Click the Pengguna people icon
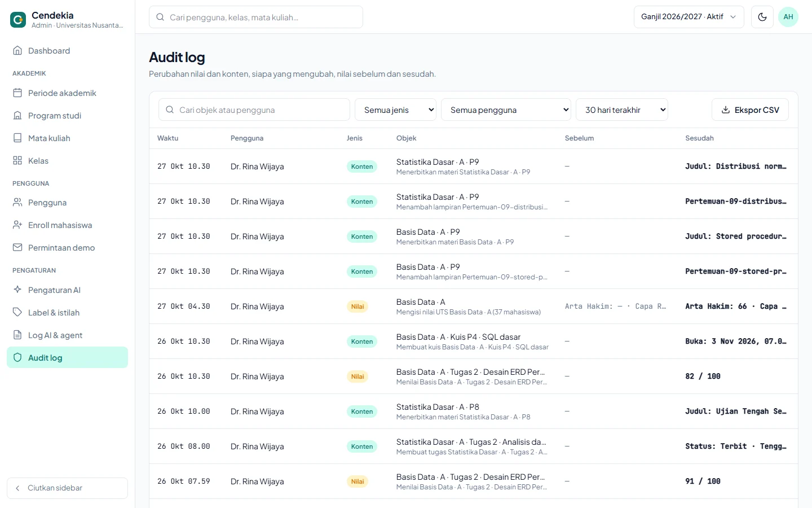This screenshot has height=508, width=812. pos(17,202)
